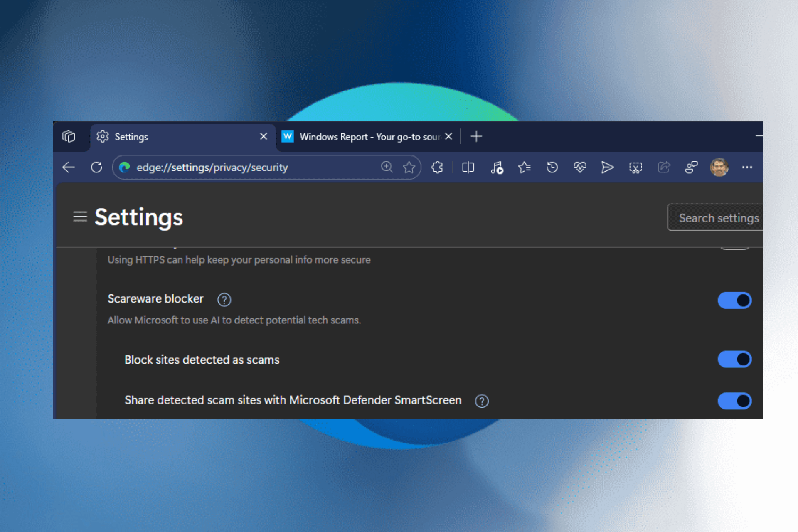798x532 pixels.
Task: Open Split screen view icon
Action: (x=468, y=167)
